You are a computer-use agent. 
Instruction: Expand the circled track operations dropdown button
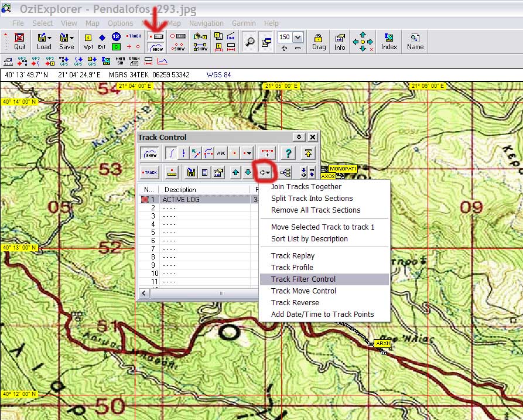265,172
